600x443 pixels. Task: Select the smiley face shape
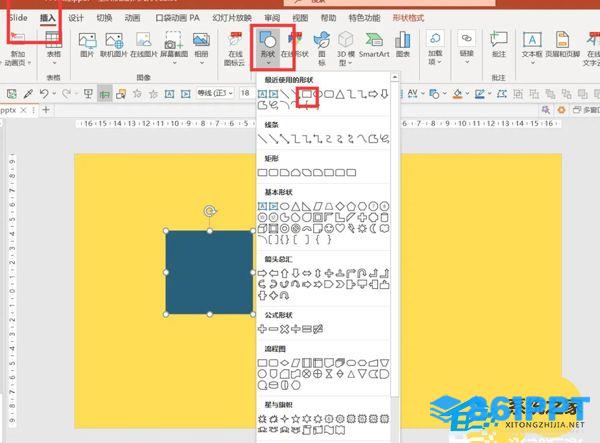329,228
